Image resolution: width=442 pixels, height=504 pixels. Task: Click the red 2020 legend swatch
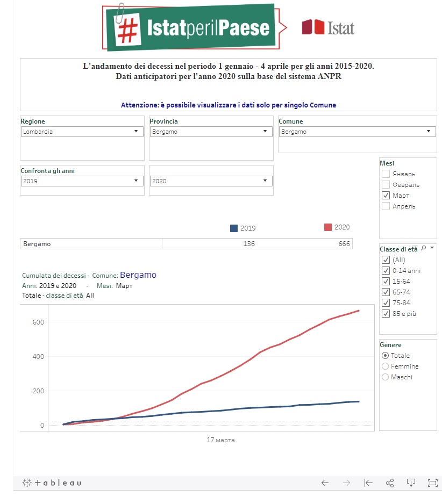(x=328, y=227)
